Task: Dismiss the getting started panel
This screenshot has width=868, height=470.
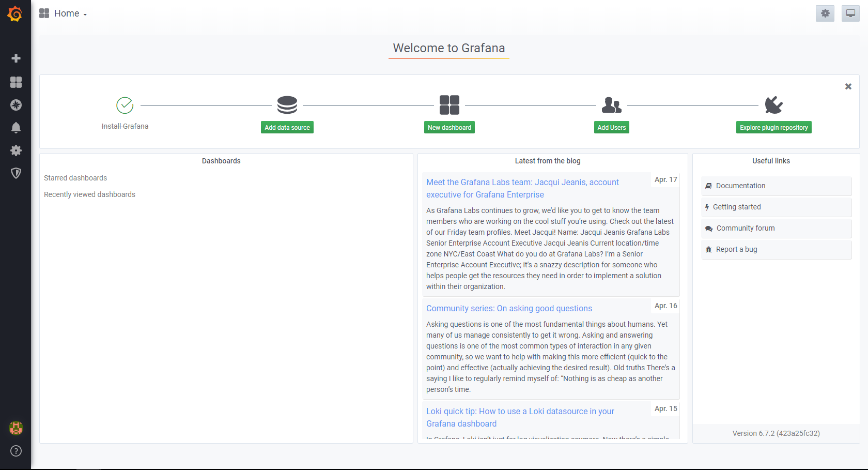Action: click(x=848, y=86)
